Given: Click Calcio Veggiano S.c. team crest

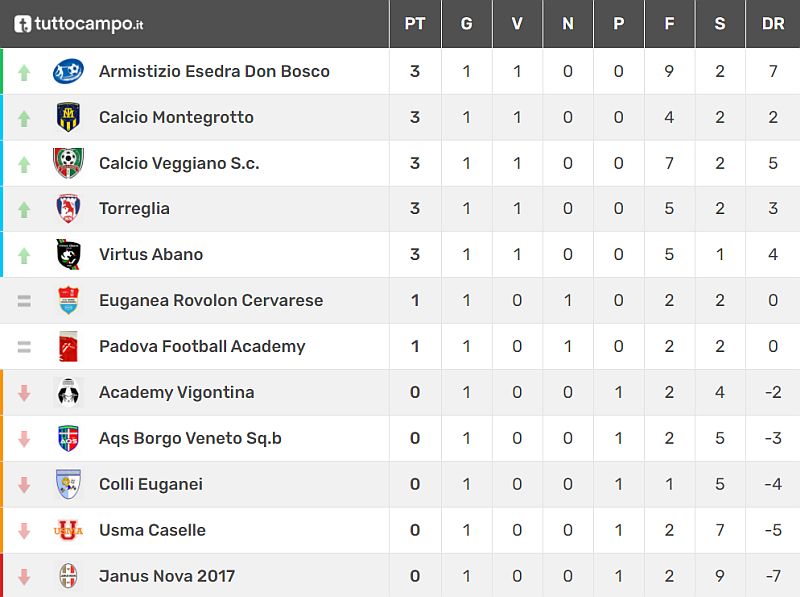Looking at the screenshot, I should point(68,163).
